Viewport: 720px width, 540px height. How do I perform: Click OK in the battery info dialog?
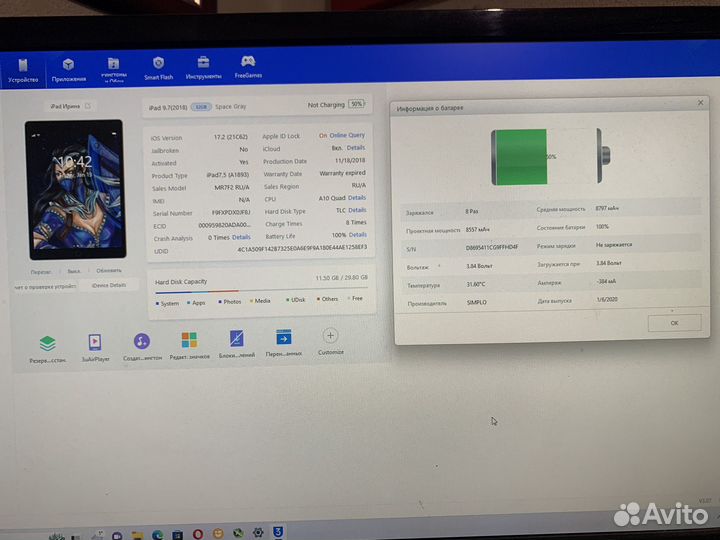674,323
